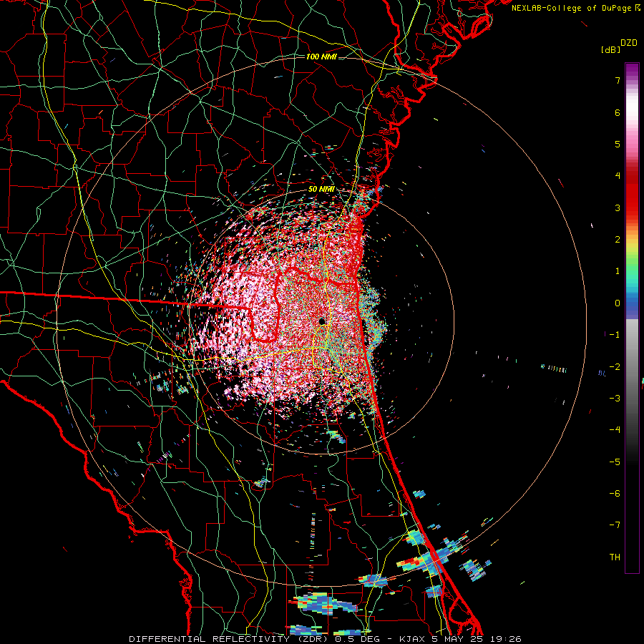Click the 7 value on the color scale
The width and height of the screenshot is (644, 644).
pos(618,80)
